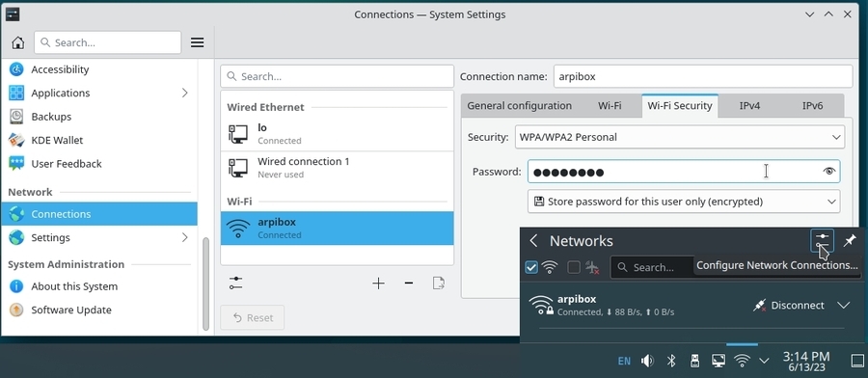This screenshot has height=378, width=868.
Task: Click the sidebar vertical scrollbar
Action: (x=206, y=283)
